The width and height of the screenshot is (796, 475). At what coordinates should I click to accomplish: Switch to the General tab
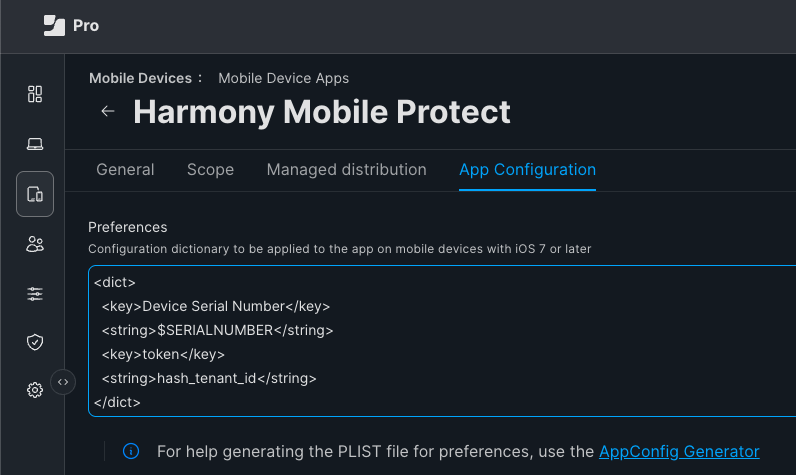pyautogui.click(x=125, y=169)
